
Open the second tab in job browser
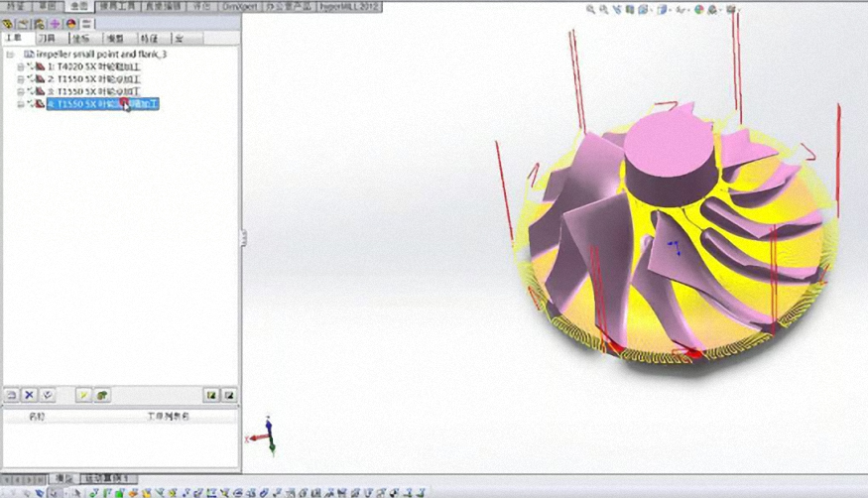pyautogui.click(x=48, y=38)
